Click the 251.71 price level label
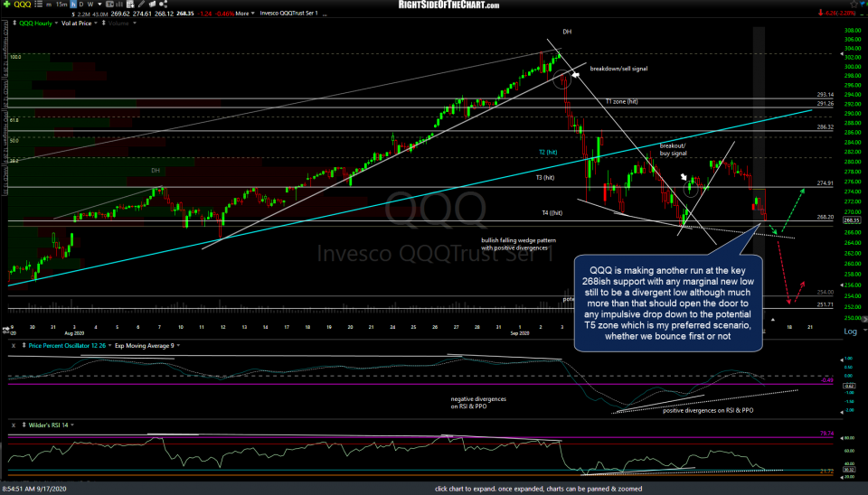This screenshot has width=868, height=495. click(x=825, y=304)
